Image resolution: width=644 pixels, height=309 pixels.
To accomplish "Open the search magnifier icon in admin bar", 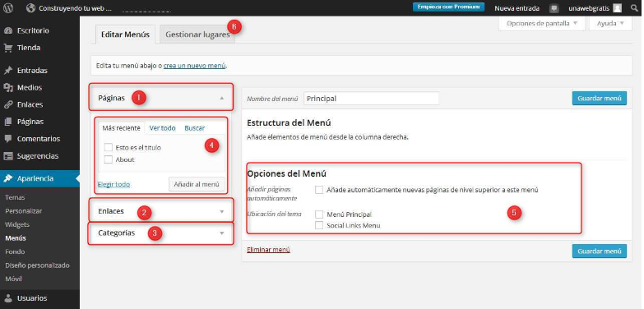I will coord(635,7).
